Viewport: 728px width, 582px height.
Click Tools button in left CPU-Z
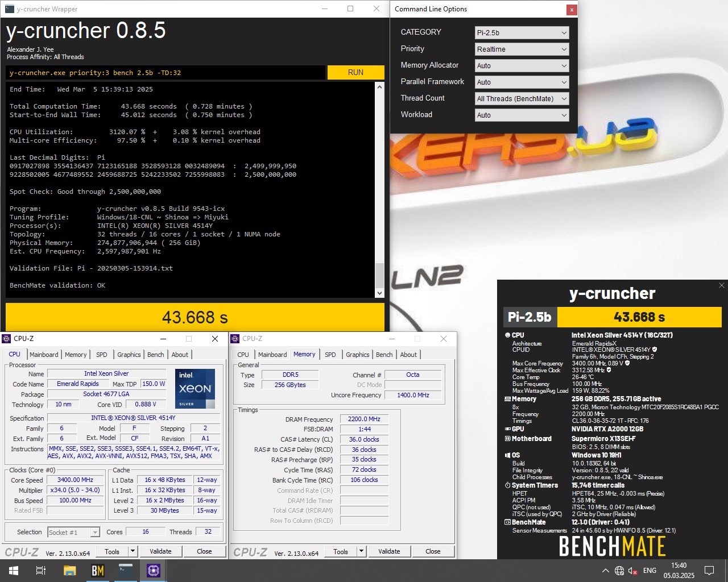tap(112, 551)
